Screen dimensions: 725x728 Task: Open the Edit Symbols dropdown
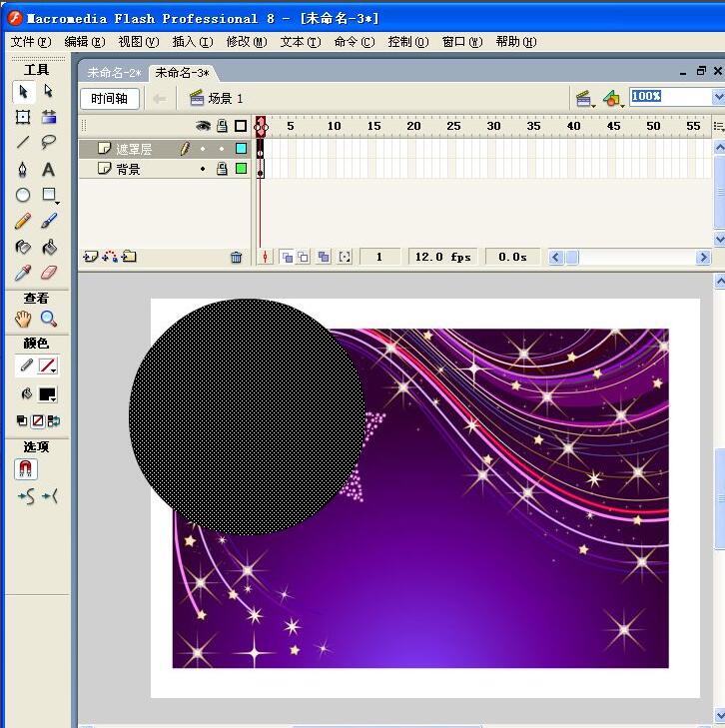click(613, 99)
